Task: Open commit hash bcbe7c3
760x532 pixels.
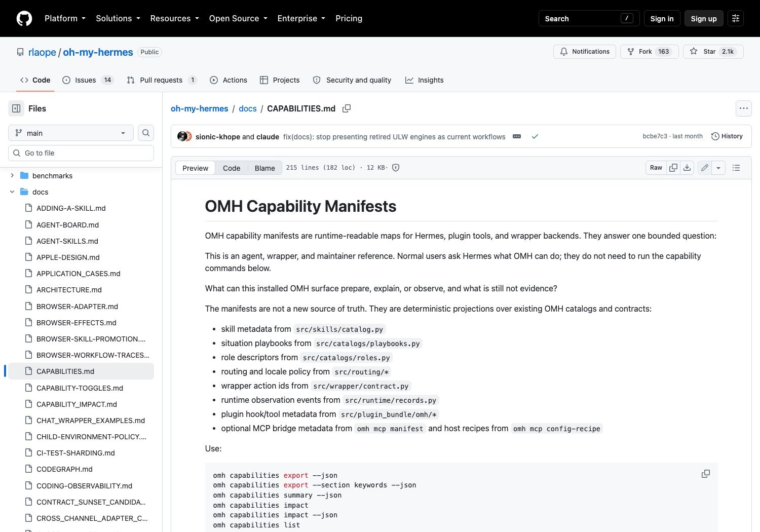Action: tap(655, 136)
